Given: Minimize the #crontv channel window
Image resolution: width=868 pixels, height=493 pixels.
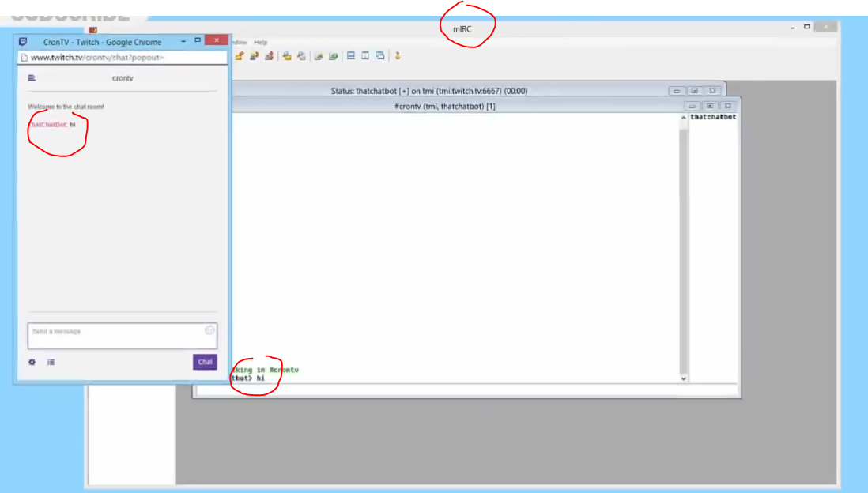Looking at the screenshot, I should tap(692, 106).
